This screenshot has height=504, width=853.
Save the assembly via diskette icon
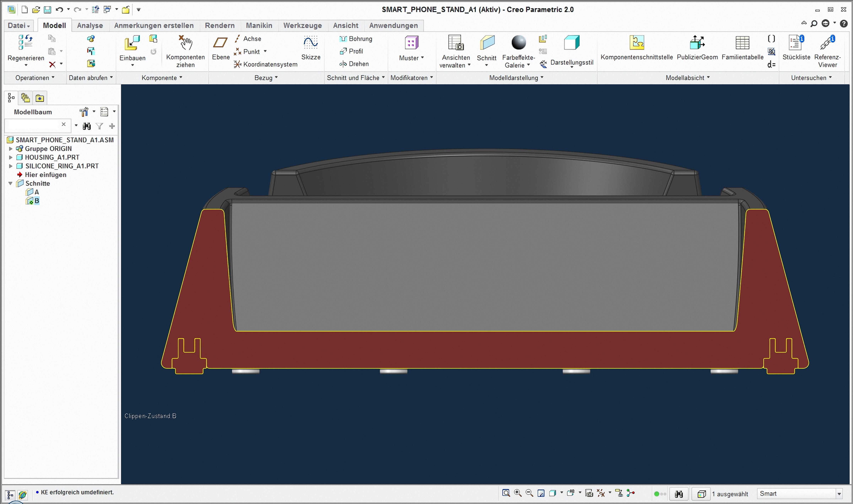(48, 9)
